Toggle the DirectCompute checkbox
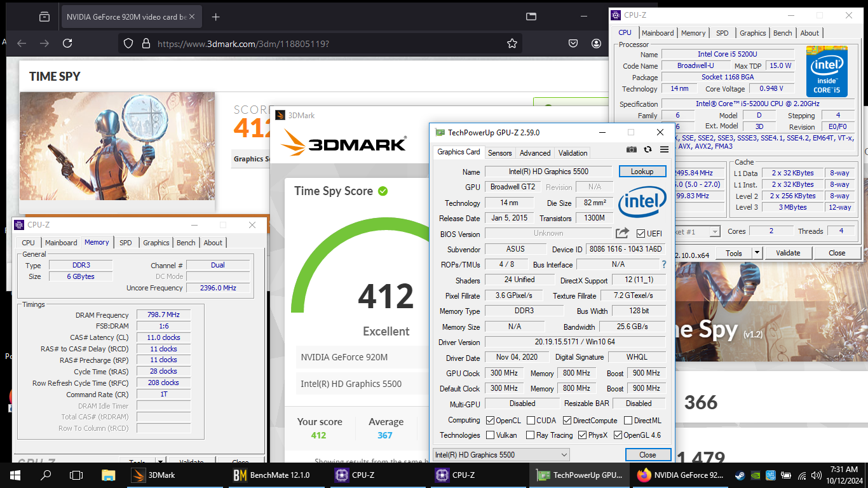Screen dimensions: 868x488 click(567, 420)
